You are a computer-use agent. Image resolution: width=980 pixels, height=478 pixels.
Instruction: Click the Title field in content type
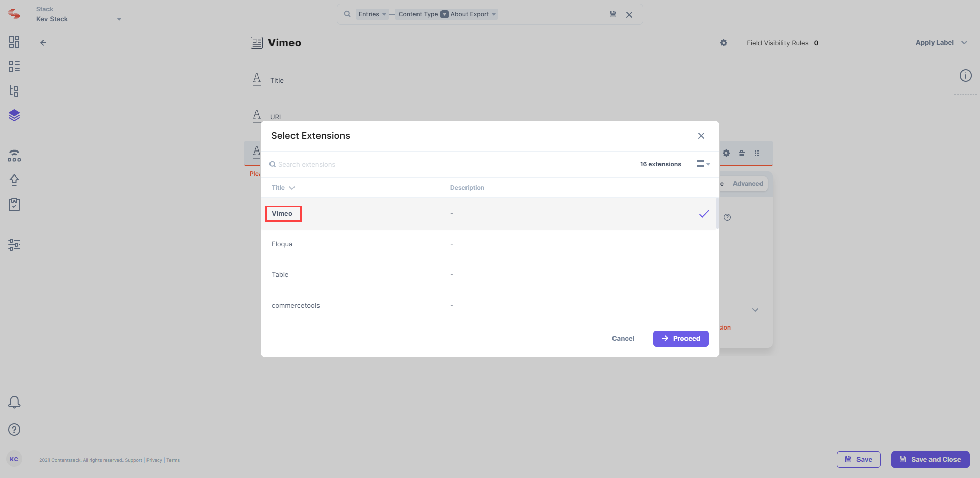[x=277, y=80]
